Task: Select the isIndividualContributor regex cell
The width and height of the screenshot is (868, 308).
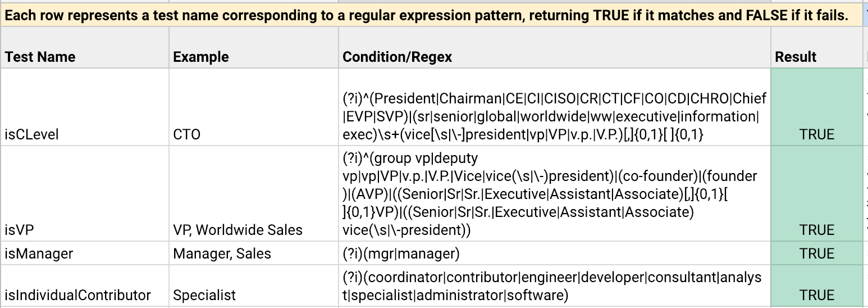Action: 551,286
